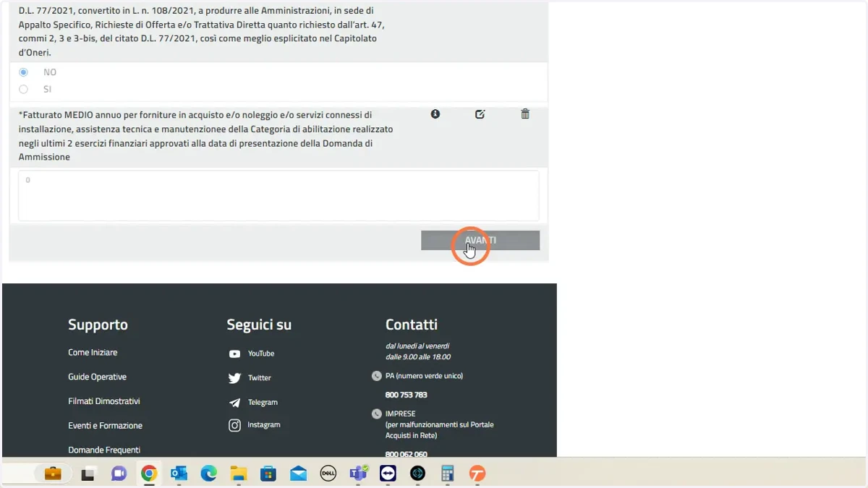Open File Explorer from the taskbar

[x=239, y=474]
